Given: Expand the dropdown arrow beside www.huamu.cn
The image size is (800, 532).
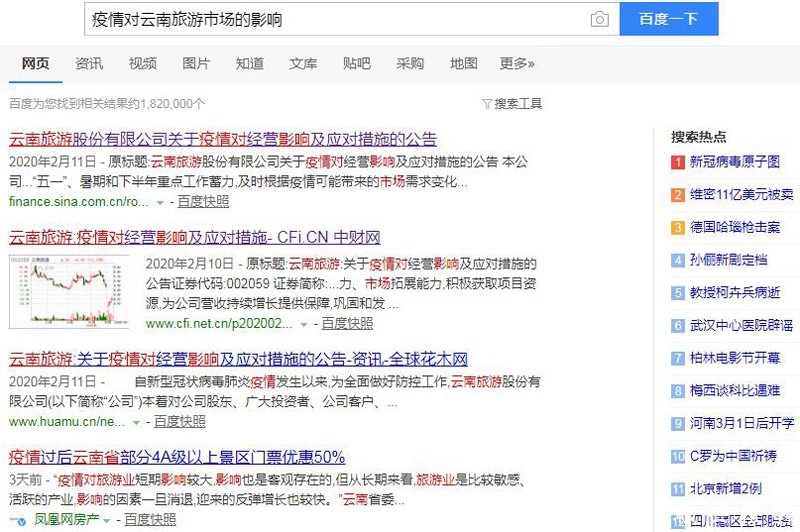Looking at the screenshot, I should pyautogui.click(x=136, y=423).
